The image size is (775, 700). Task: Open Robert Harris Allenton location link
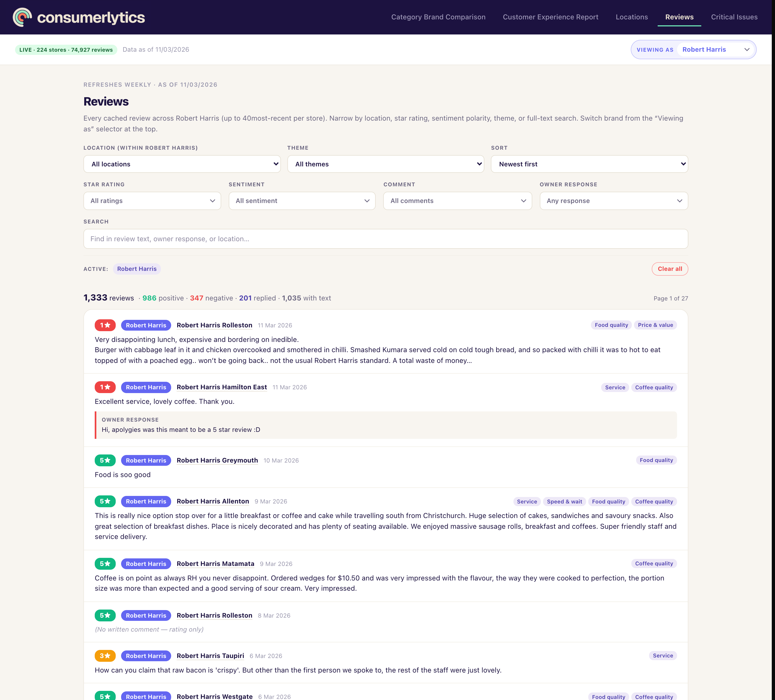(213, 502)
